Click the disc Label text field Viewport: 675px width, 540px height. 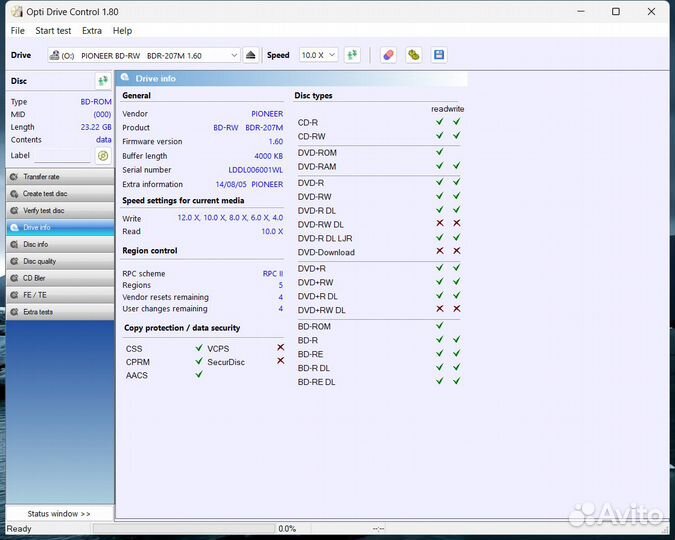point(62,156)
